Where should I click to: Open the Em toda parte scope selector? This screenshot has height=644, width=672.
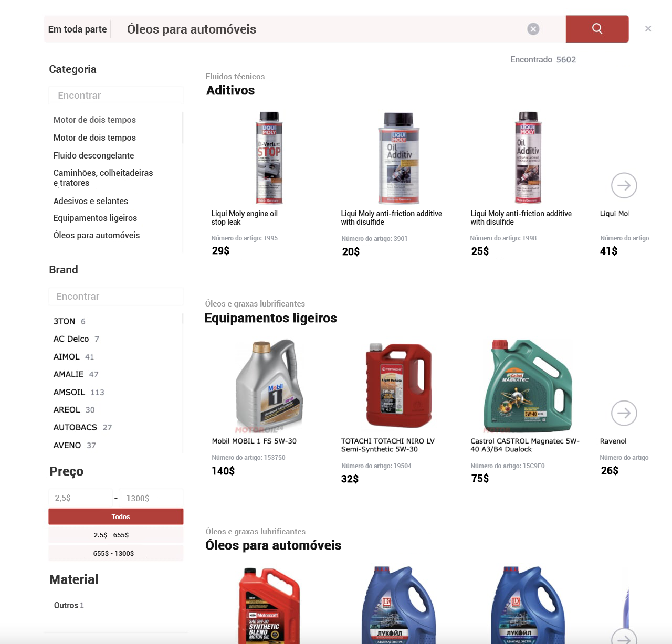pos(77,29)
